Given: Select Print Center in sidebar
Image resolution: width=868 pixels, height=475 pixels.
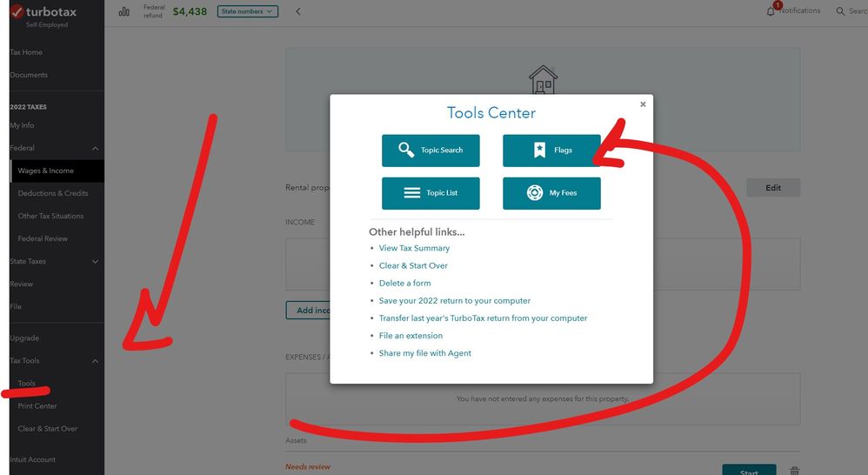Looking at the screenshot, I should coord(37,405).
